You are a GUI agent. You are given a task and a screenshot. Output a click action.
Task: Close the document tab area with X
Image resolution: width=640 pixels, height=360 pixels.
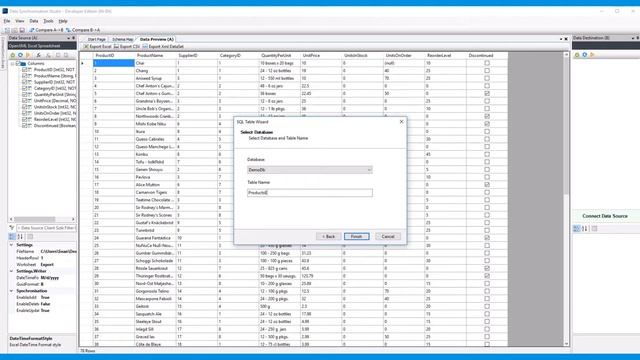pyautogui.click(x=566, y=39)
